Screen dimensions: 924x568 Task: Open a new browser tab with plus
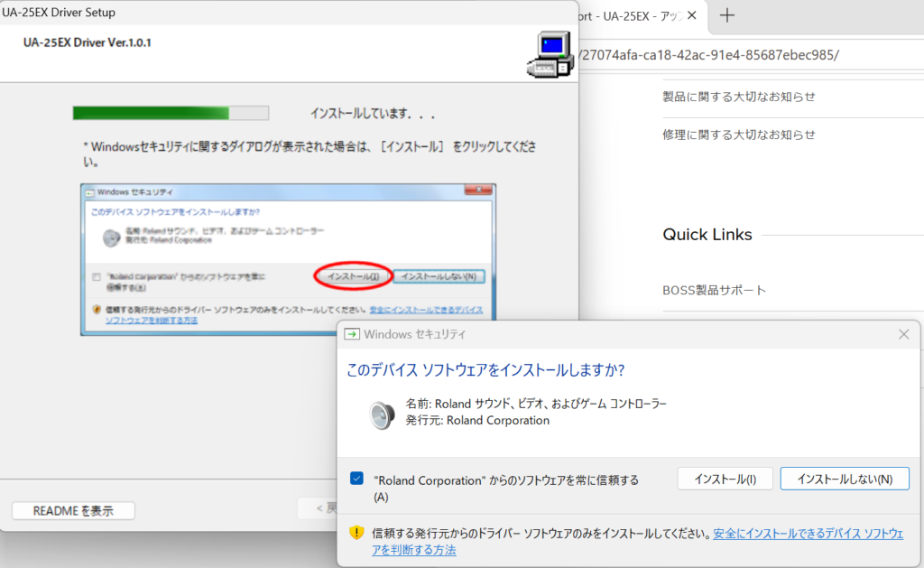(x=727, y=15)
